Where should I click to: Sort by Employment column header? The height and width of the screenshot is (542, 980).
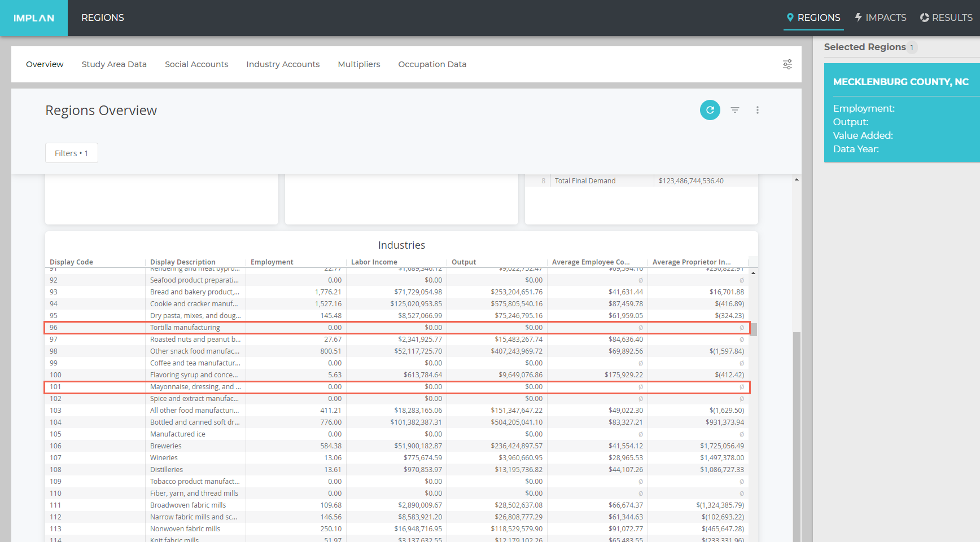coord(272,262)
